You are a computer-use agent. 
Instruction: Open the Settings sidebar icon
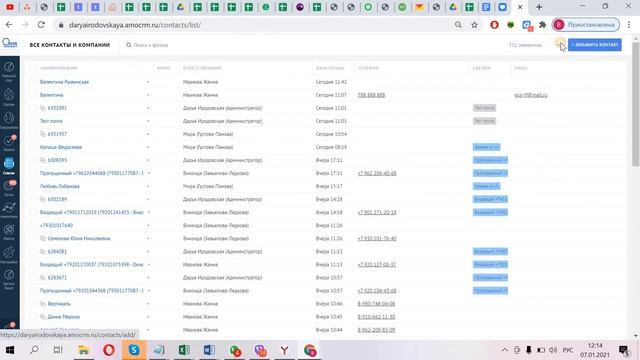coord(9,255)
